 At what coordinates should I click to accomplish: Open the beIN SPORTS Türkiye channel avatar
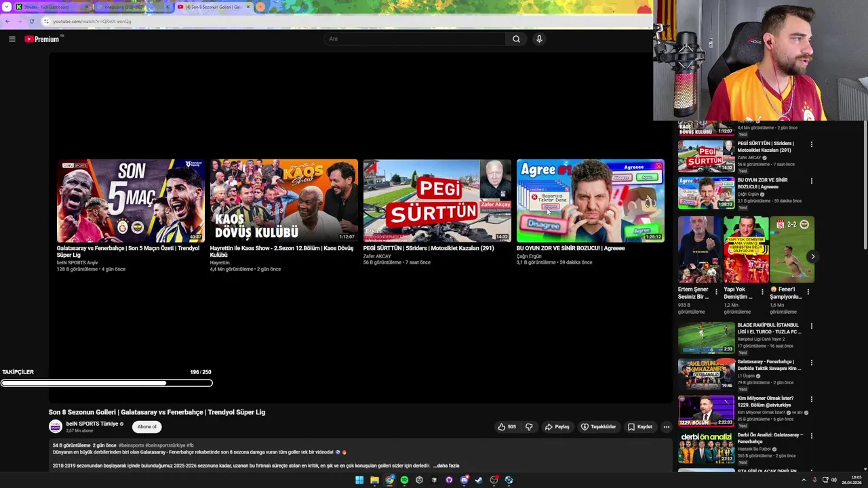[56, 426]
